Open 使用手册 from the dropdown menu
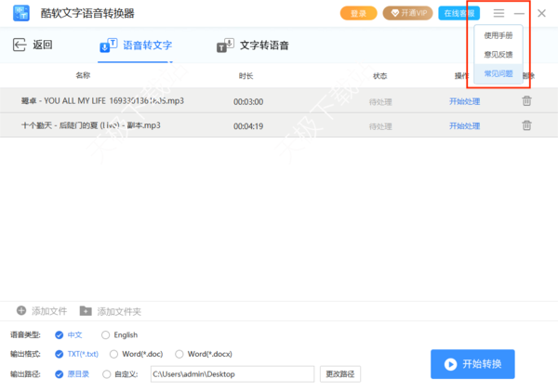Image resolution: width=558 pixels, height=392 pixels. (498, 35)
